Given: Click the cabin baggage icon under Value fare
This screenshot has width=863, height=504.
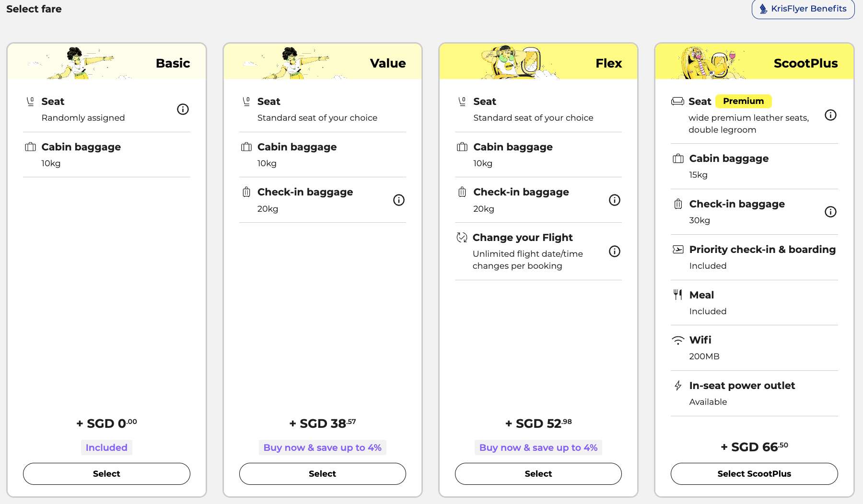Looking at the screenshot, I should 246,147.
